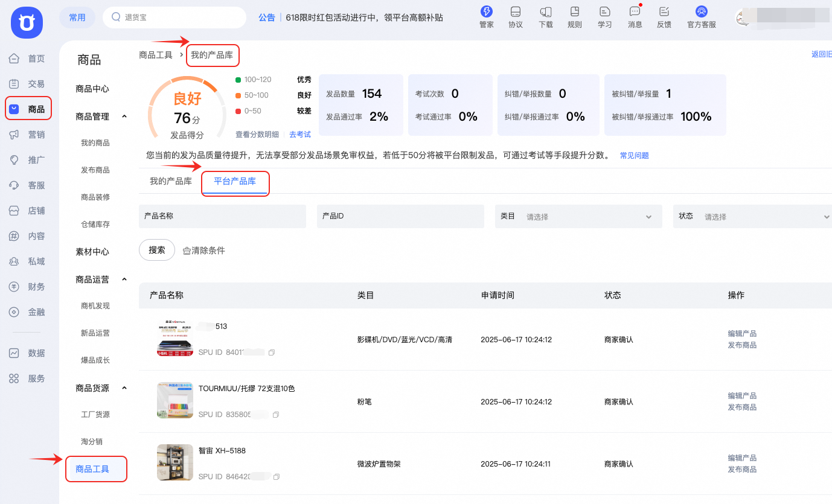Viewport: 832px width, 504px height.
Task: Copy SPU ID of 智宙 XH-5188
Action: pos(276,477)
